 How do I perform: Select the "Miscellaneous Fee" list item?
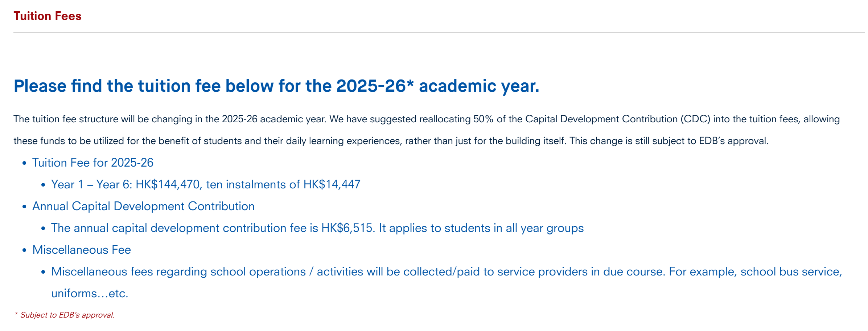click(x=82, y=250)
